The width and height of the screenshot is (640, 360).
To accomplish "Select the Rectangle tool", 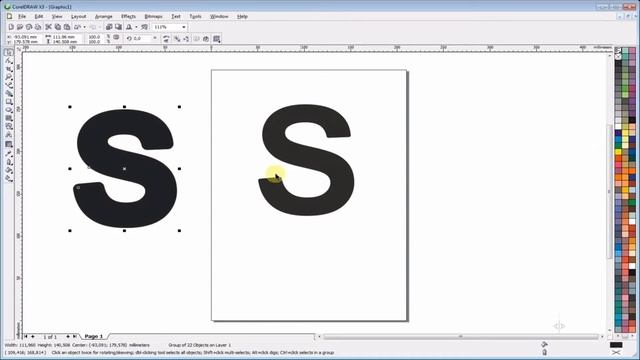I will [9, 102].
